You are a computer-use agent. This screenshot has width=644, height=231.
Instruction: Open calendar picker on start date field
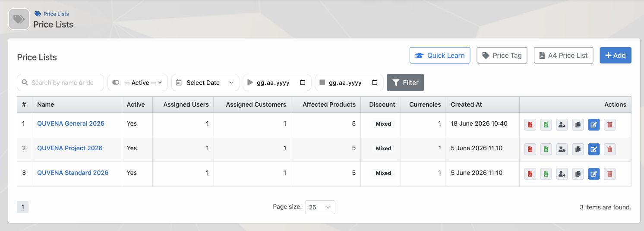coord(303,82)
